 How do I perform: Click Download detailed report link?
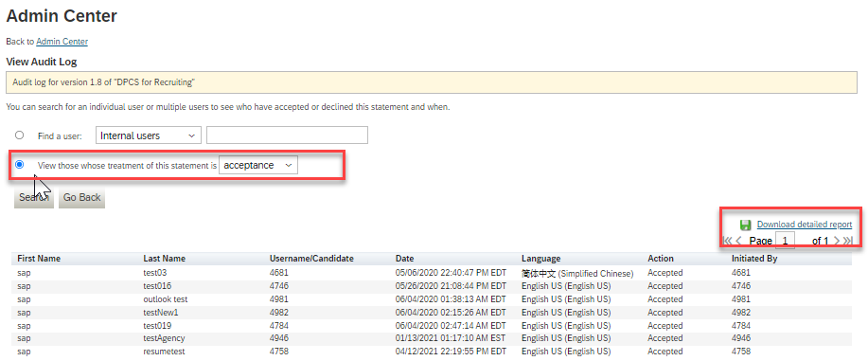(805, 225)
